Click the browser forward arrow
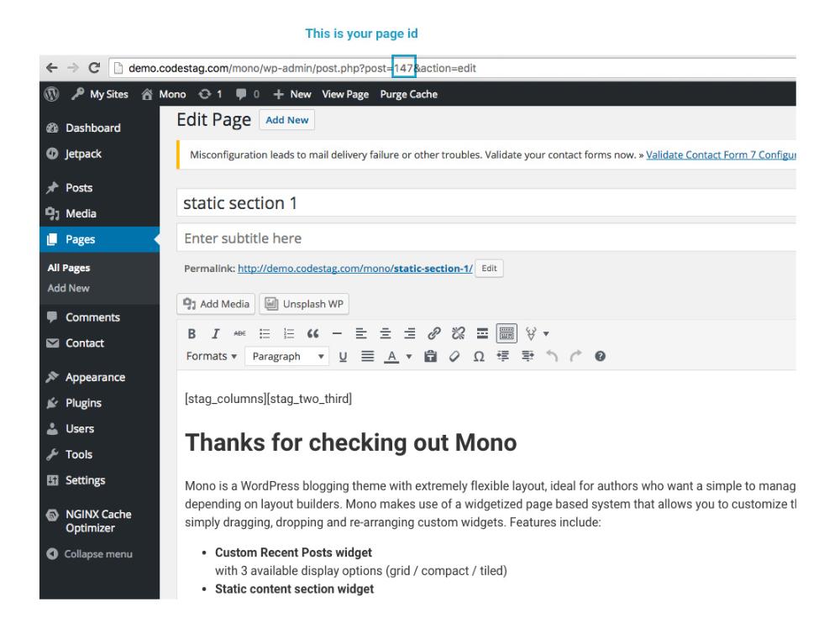The image size is (840, 628). (x=73, y=68)
